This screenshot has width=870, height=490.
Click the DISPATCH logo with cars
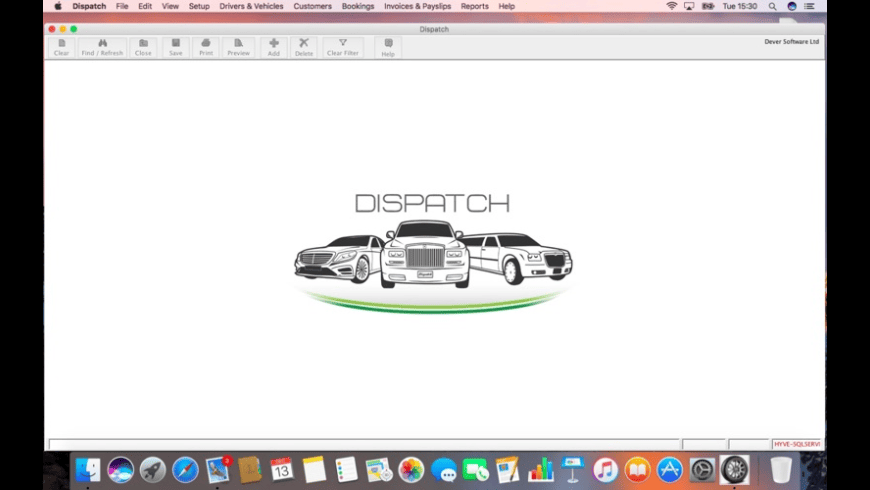pos(433,253)
